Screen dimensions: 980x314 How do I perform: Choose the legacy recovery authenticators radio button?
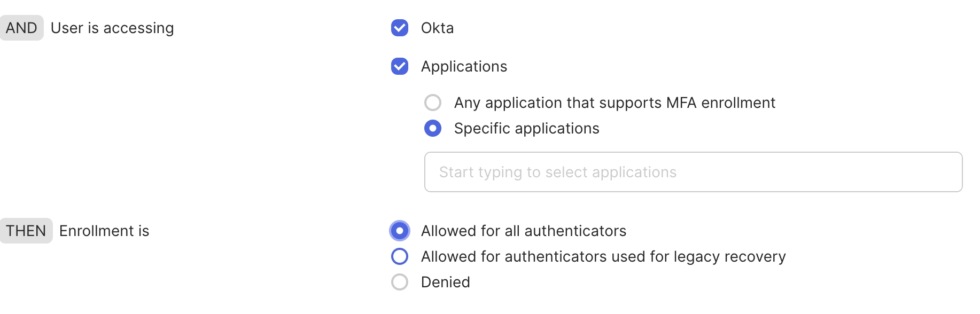[x=400, y=256]
